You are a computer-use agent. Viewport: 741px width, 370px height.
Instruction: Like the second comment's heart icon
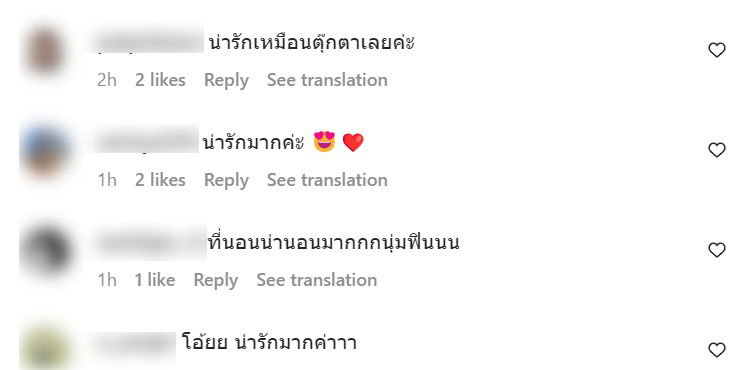coord(716,150)
